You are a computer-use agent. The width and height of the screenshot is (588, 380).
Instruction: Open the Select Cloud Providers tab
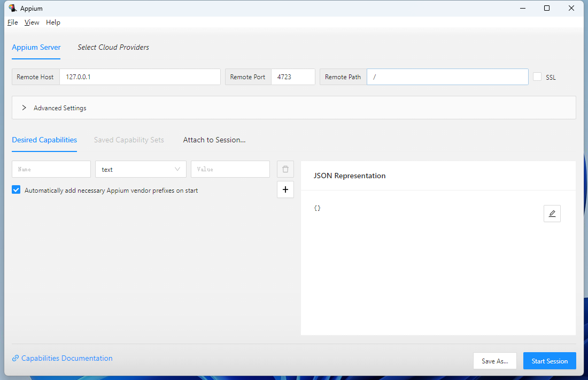tap(113, 47)
